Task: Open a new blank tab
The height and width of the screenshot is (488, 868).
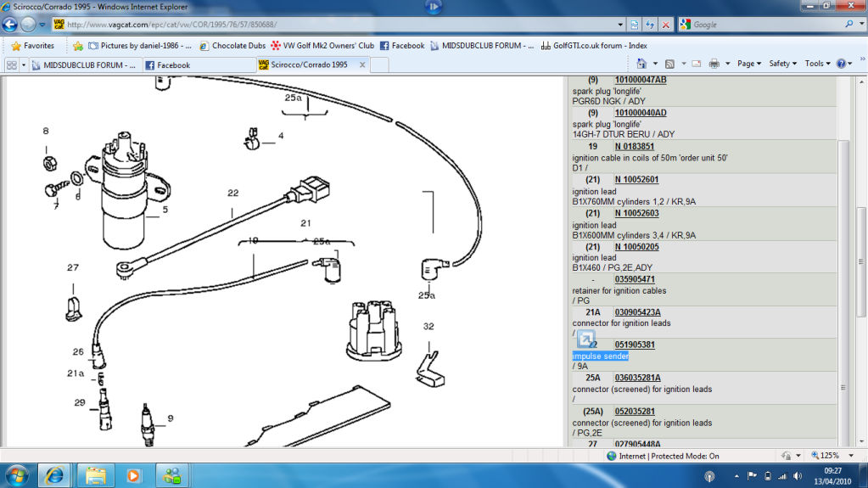Action: [x=379, y=65]
